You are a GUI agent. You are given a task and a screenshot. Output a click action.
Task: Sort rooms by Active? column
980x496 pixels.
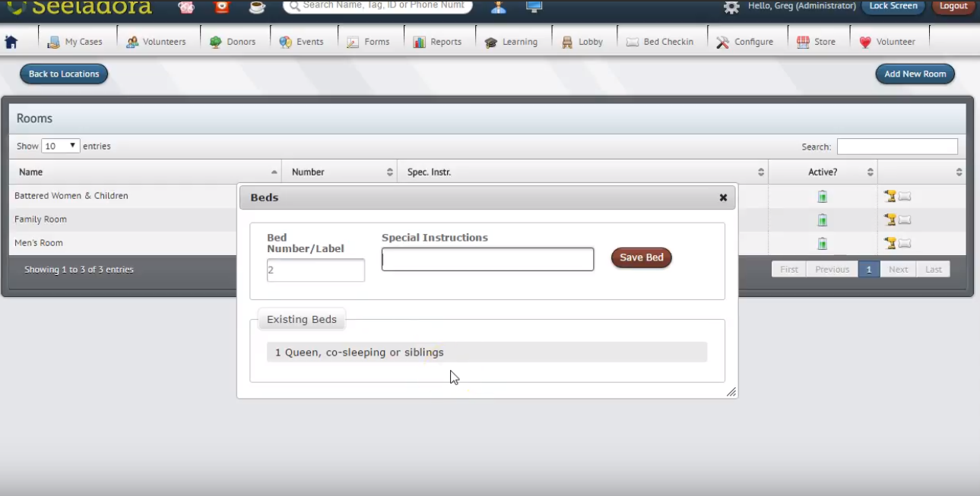(x=823, y=172)
